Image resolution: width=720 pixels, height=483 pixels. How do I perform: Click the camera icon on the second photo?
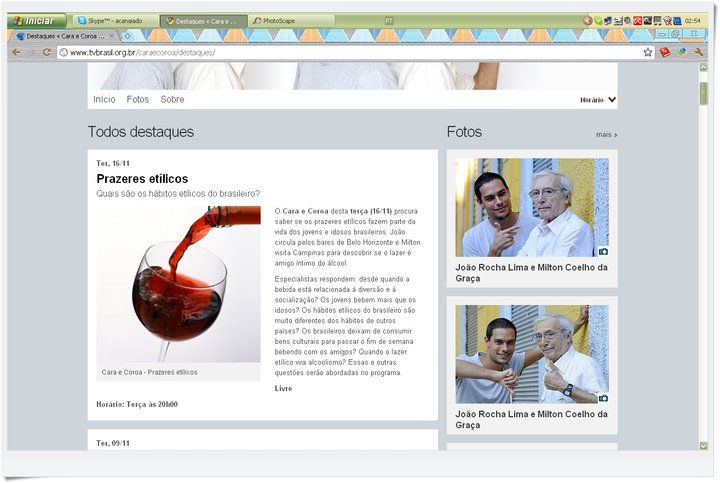pos(603,398)
